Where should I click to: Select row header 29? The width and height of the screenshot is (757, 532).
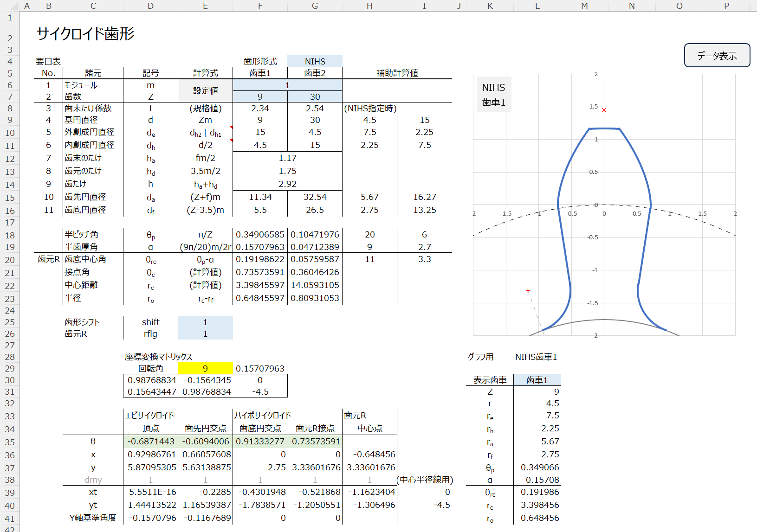[x=10, y=368]
